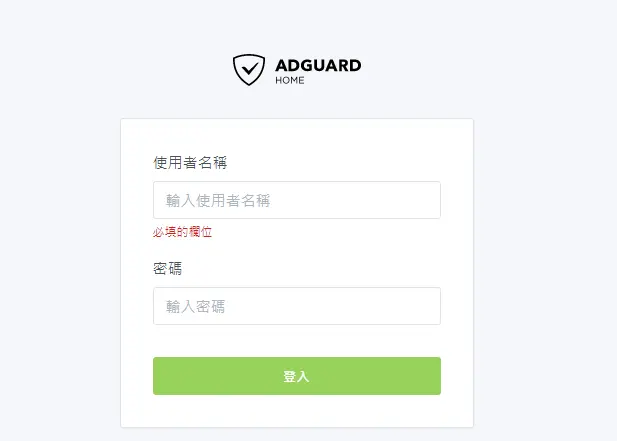The image size is (617, 441).
Task: Click the 登入 text on the green button
Action: 296,376
